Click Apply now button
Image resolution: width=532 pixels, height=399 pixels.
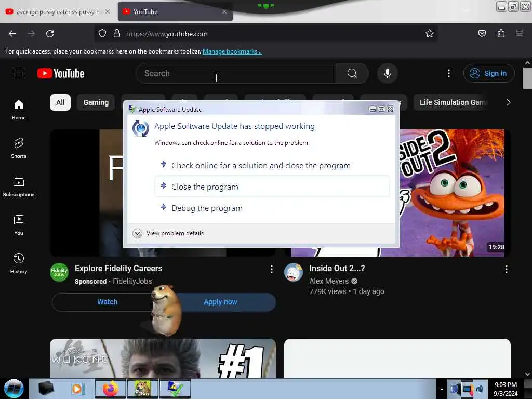tap(220, 302)
